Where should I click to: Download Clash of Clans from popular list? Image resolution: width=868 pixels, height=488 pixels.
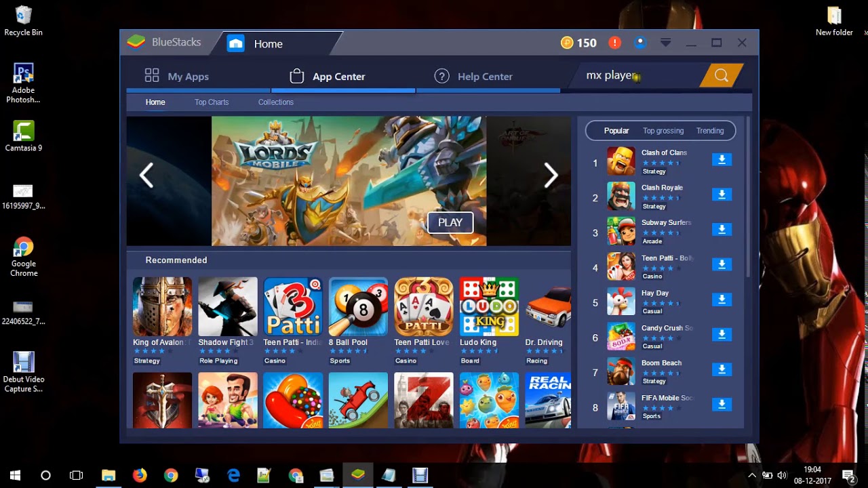pos(722,159)
